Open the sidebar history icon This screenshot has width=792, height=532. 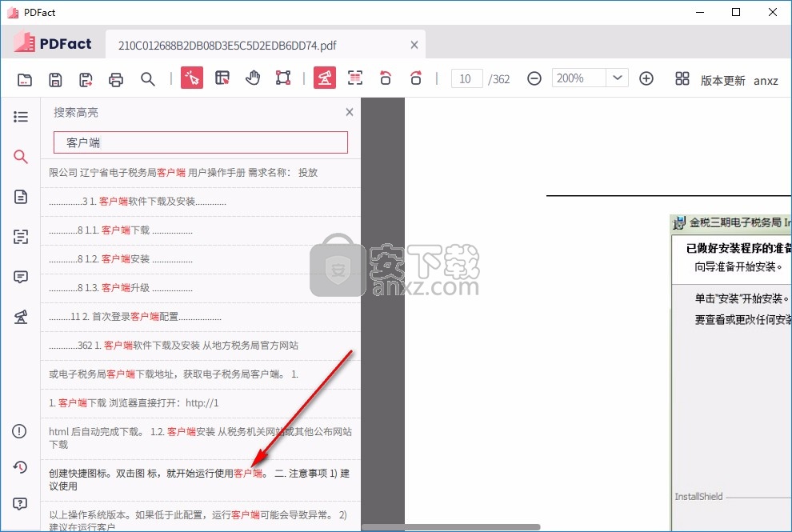pos(19,467)
